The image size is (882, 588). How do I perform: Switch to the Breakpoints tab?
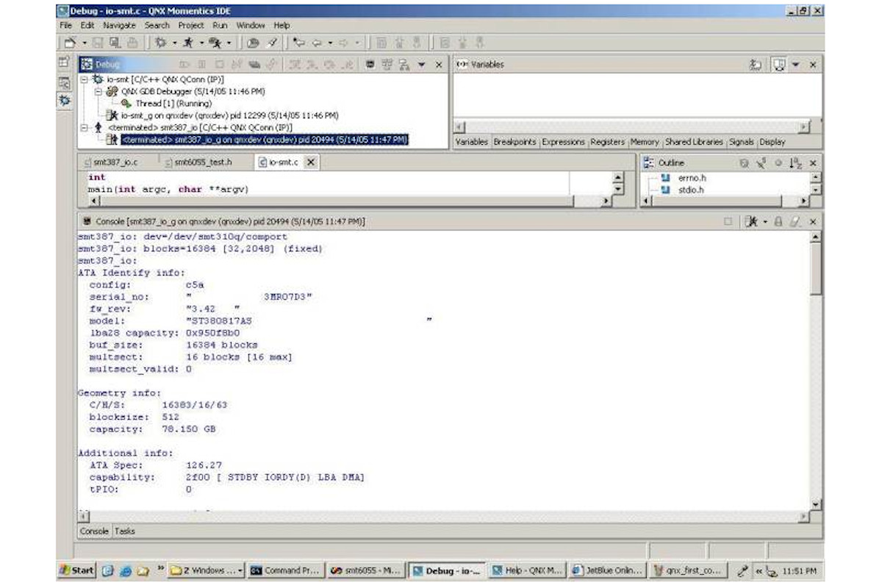click(x=516, y=142)
